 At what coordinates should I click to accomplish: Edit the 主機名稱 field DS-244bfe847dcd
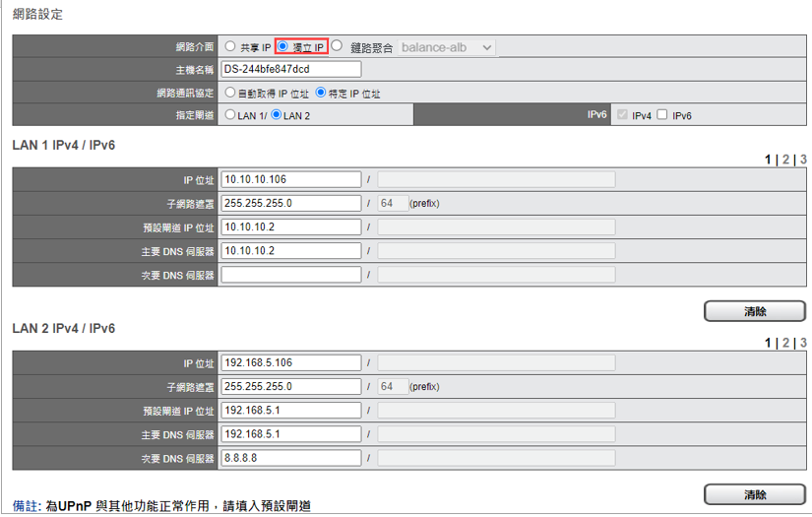[x=291, y=69]
